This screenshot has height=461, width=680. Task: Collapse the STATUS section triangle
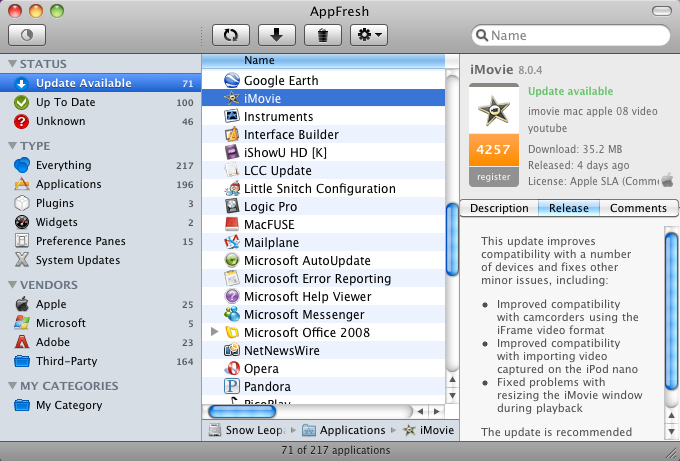(12, 64)
